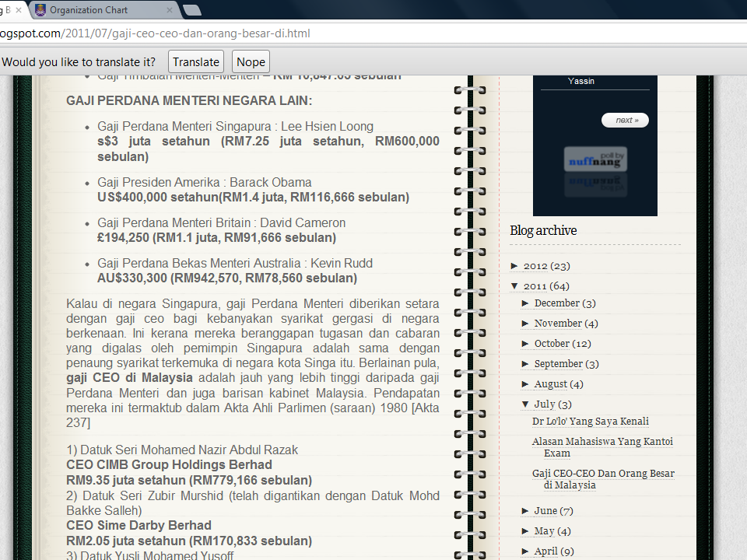The image size is (747, 560).
Task: Expand November (4) archive arrow
Action: pos(525,324)
